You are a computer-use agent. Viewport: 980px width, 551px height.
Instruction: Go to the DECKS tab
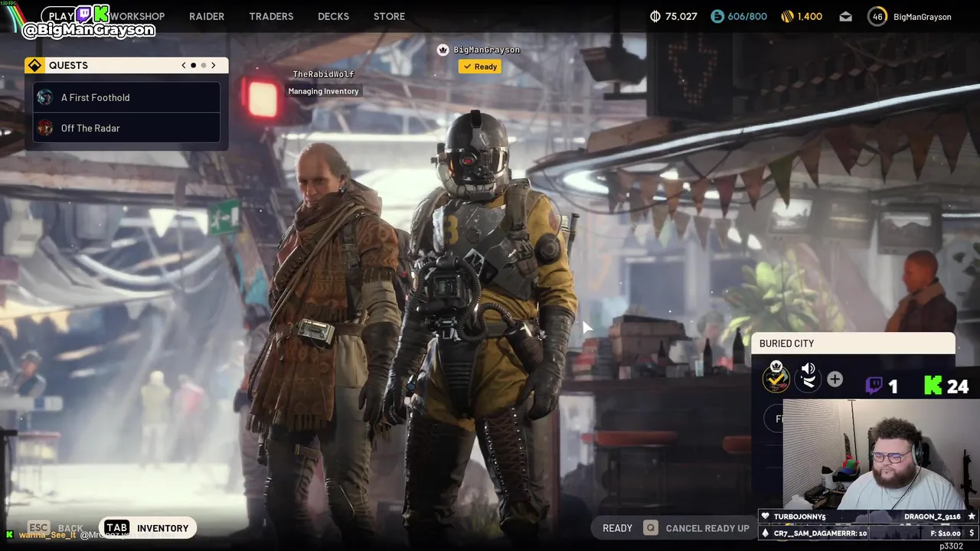pyautogui.click(x=333, y=16)
